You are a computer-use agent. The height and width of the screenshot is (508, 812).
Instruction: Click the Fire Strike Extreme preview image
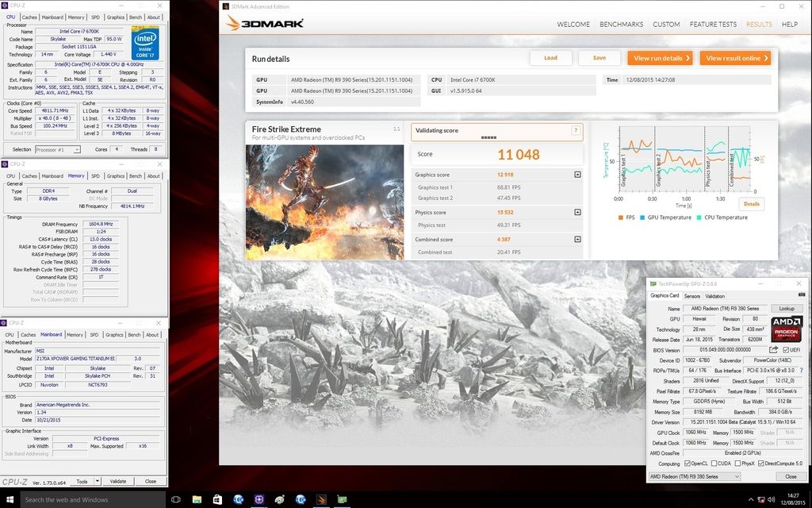click(324, 202)
